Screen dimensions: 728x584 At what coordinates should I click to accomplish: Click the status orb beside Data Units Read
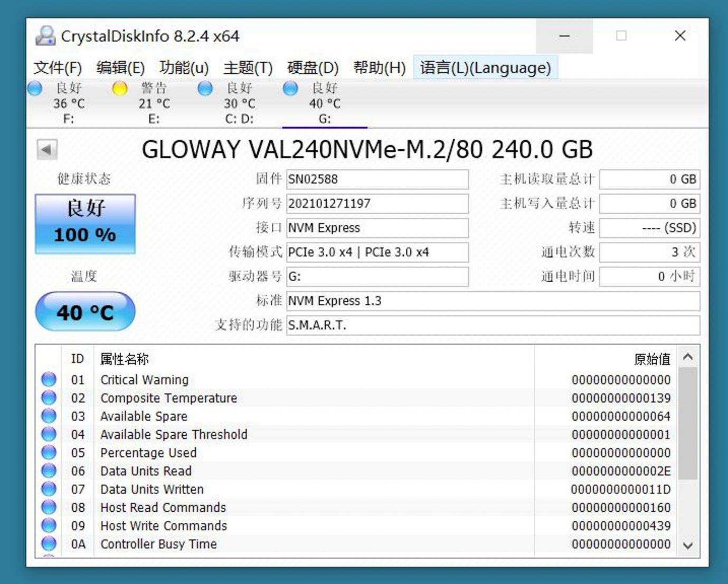click(49, 471)
